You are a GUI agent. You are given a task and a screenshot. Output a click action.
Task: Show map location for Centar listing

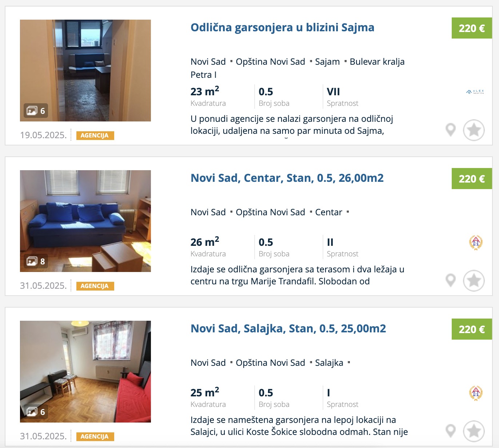451,280
